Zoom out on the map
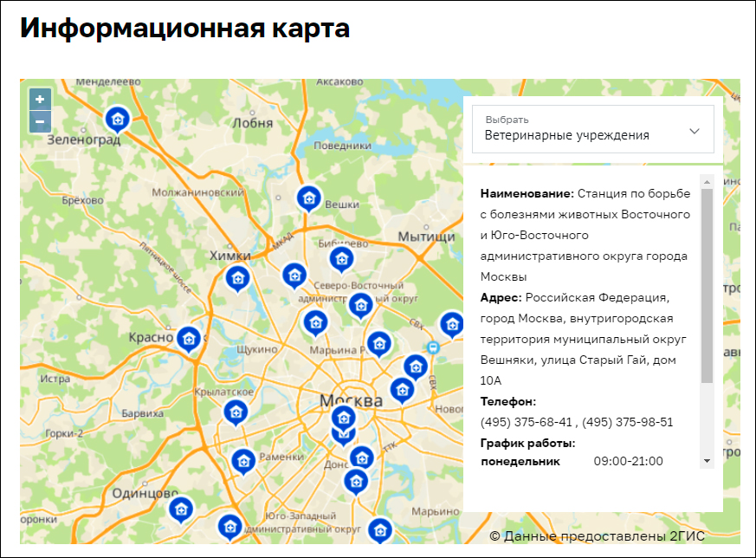The height and width of the screenshot is (558, 756). (40, 121)
